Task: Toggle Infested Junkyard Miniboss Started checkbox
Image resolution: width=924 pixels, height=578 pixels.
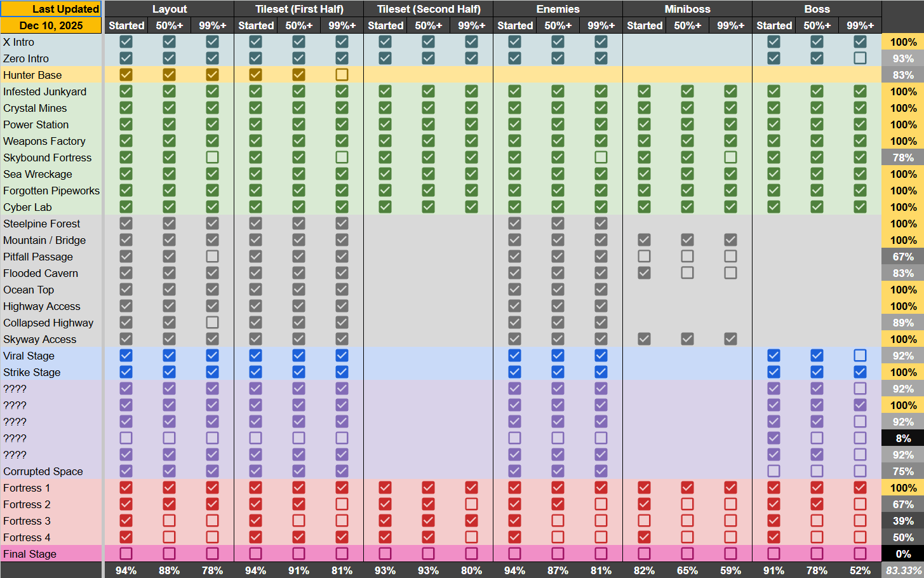Action: pyautogui.click(x=644, y=91)
